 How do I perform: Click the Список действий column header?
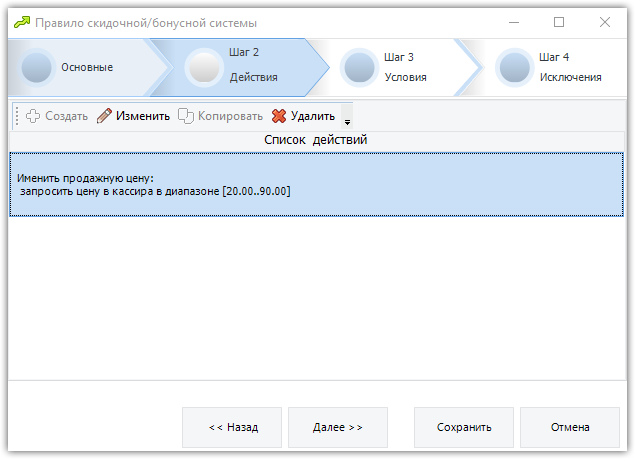(x=316, y=140)
